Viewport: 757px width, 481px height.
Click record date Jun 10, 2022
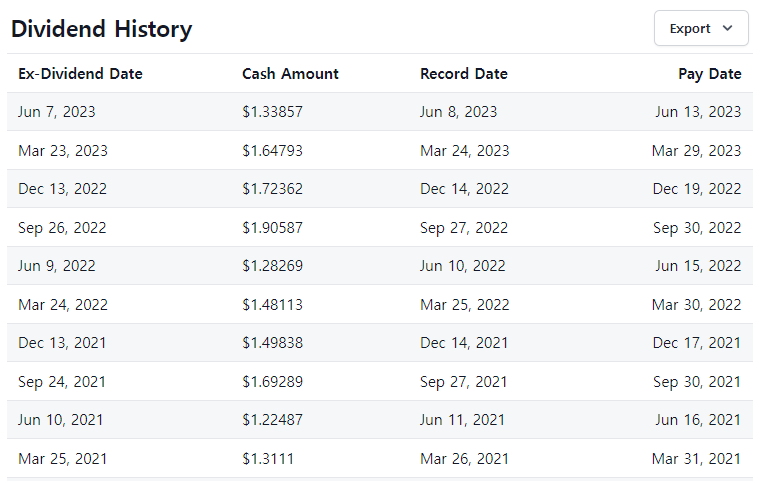tap(462, 266)
